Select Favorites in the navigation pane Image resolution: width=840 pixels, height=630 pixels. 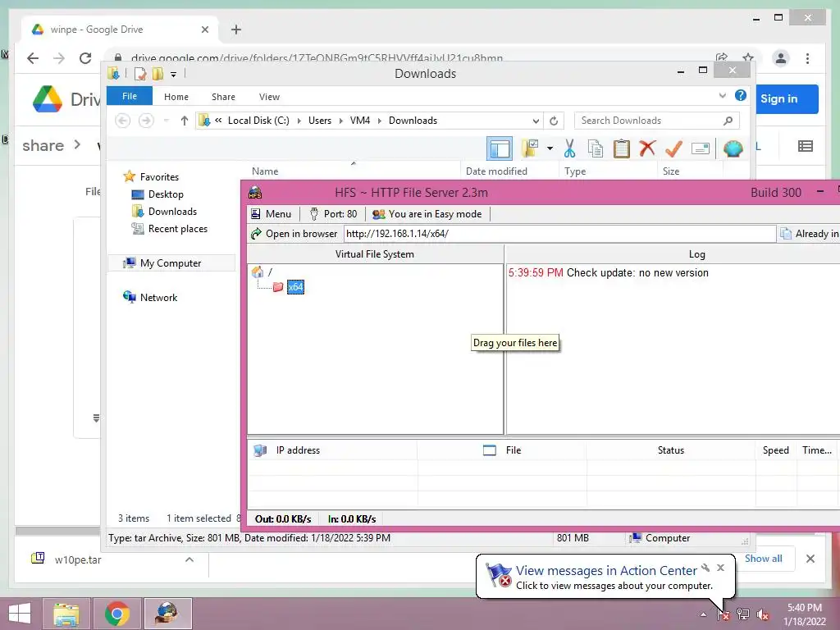coord(159,177)
